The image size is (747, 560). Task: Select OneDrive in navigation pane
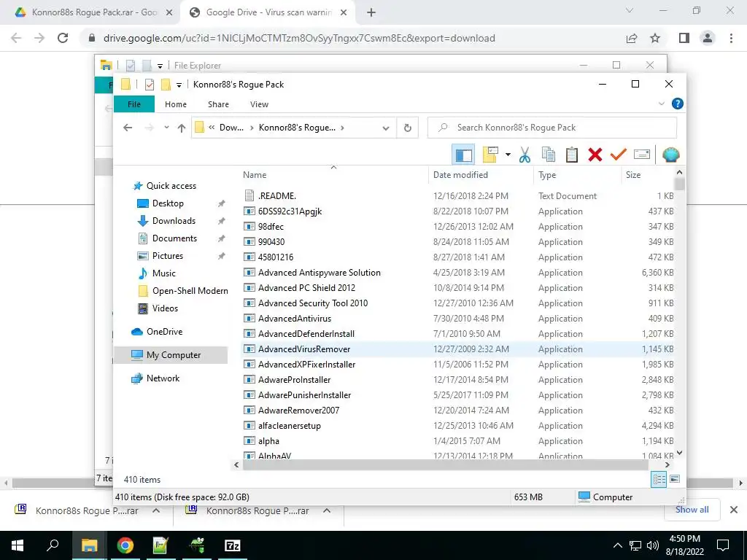[164, 332]
